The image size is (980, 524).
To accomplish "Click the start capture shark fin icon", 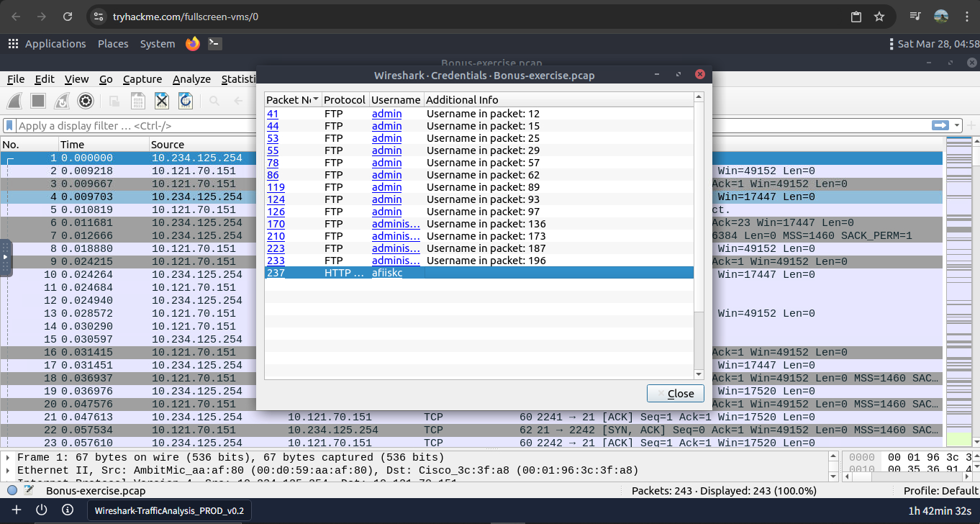I will coord(14,101).
